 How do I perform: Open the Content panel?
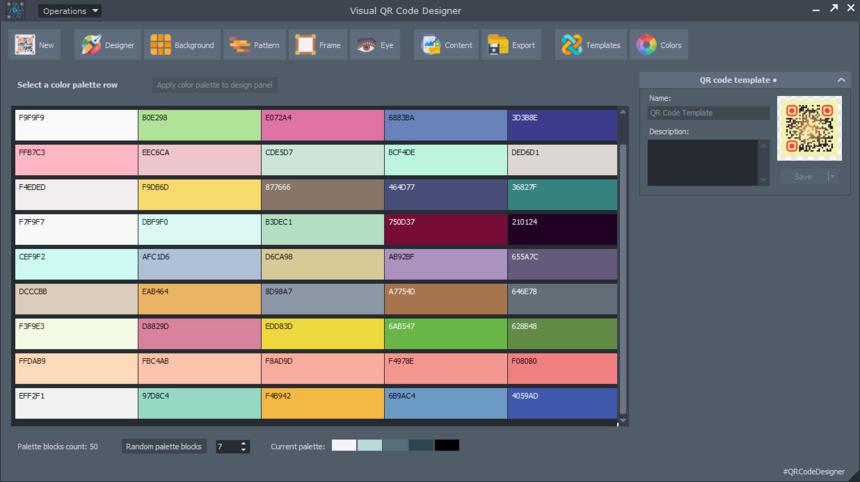click(x=446, y=45)
